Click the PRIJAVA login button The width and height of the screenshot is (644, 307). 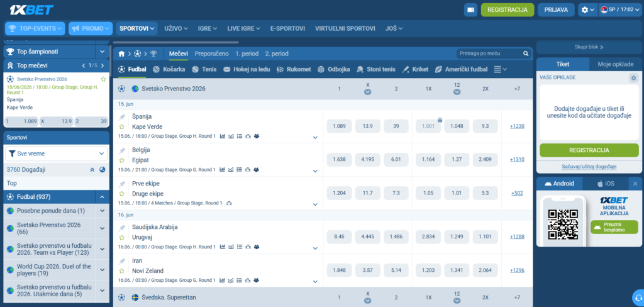click(556, 10)
